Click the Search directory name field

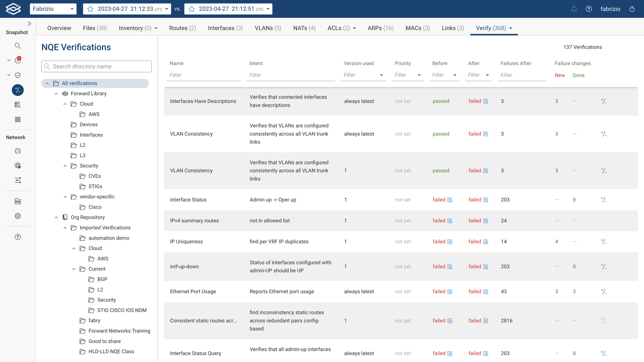(x=97, y=66)
